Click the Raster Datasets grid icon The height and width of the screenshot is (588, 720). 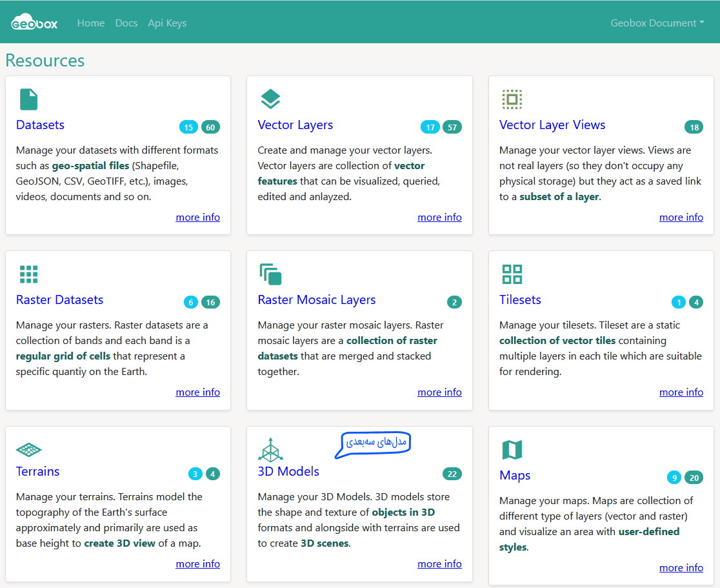click(28, 274)
